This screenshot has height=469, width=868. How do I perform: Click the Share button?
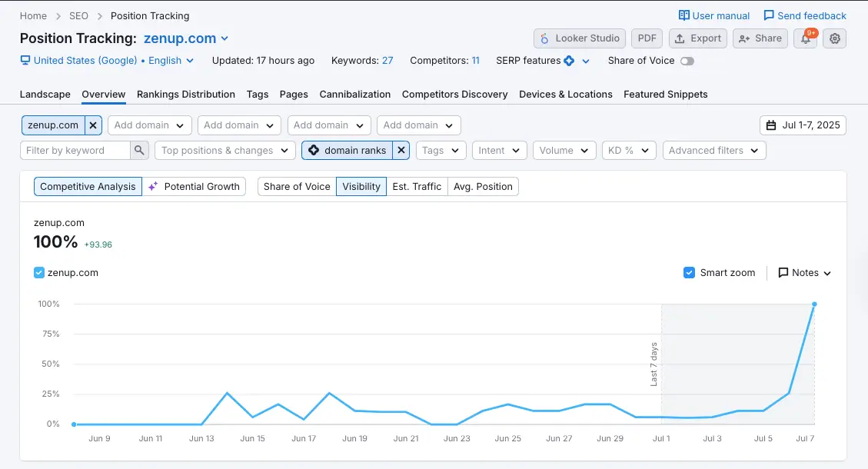(760, 38)
